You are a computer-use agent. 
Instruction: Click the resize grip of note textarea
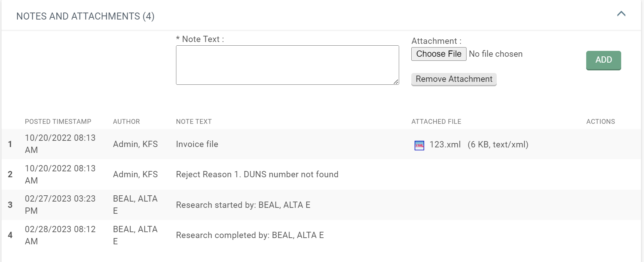click(396, 82)
